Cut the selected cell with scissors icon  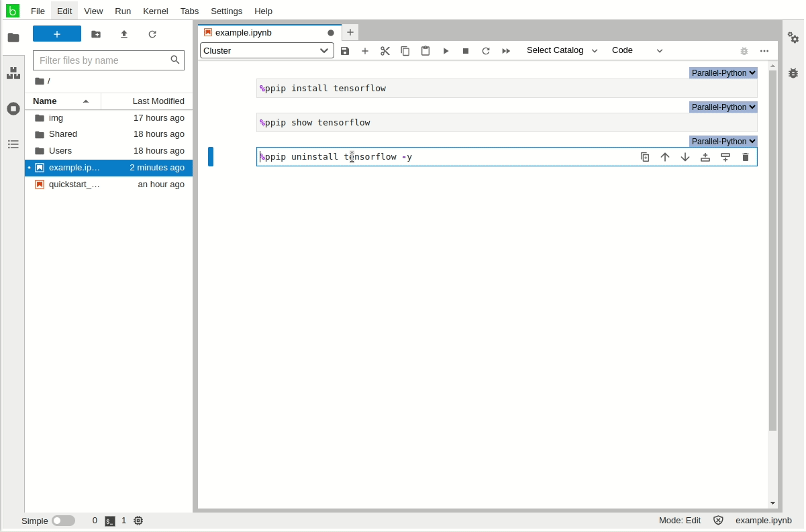pos(385,51)
